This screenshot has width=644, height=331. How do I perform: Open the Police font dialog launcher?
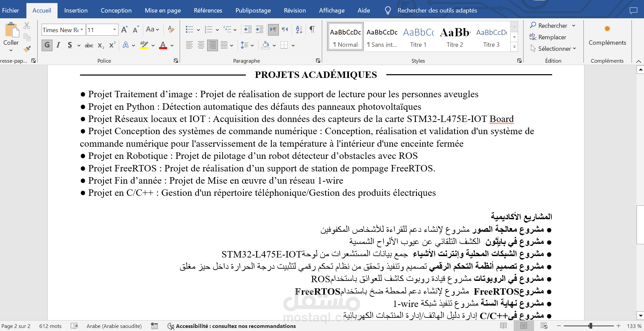(x=176, y=61)
